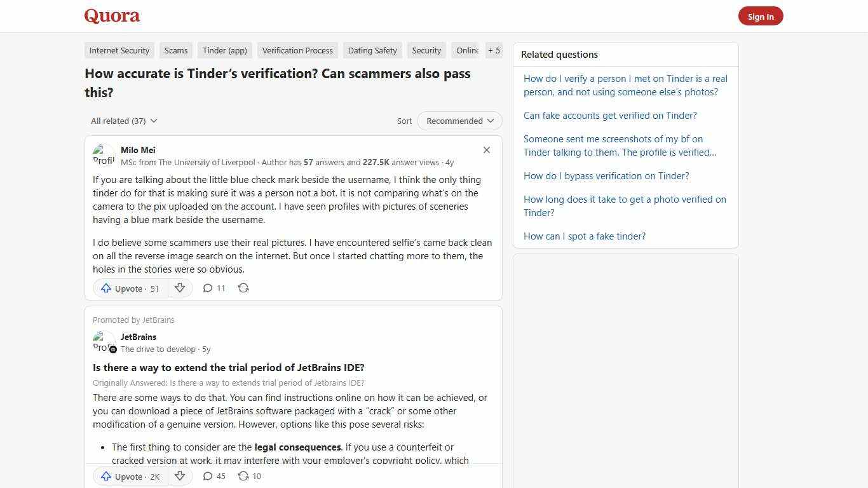
Task: Click the Quora logo
Action: point(111,16)
